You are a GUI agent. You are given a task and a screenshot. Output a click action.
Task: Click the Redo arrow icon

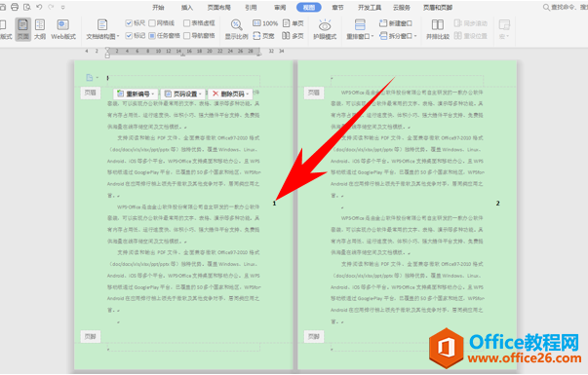(51, 7)
